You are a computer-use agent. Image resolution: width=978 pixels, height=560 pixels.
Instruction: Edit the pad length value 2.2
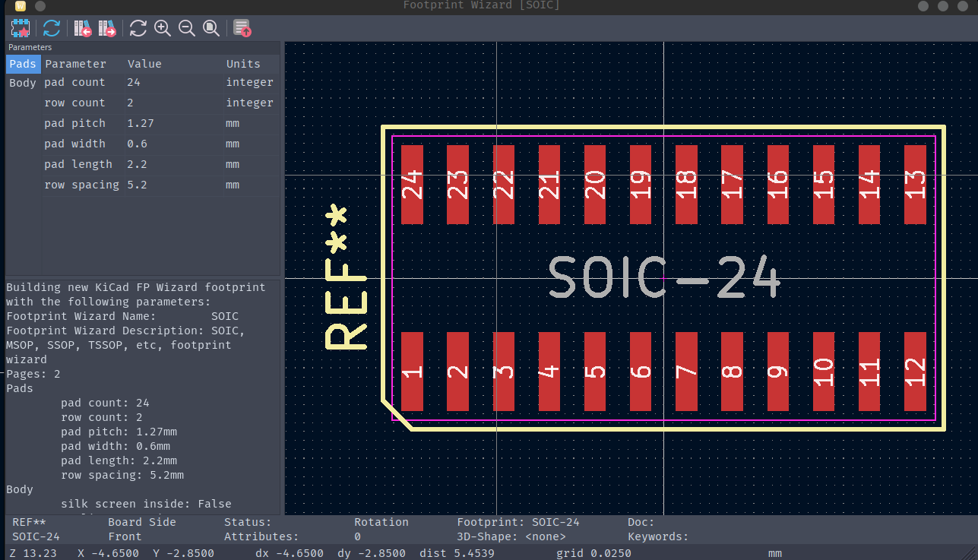(x=173, y=164)
